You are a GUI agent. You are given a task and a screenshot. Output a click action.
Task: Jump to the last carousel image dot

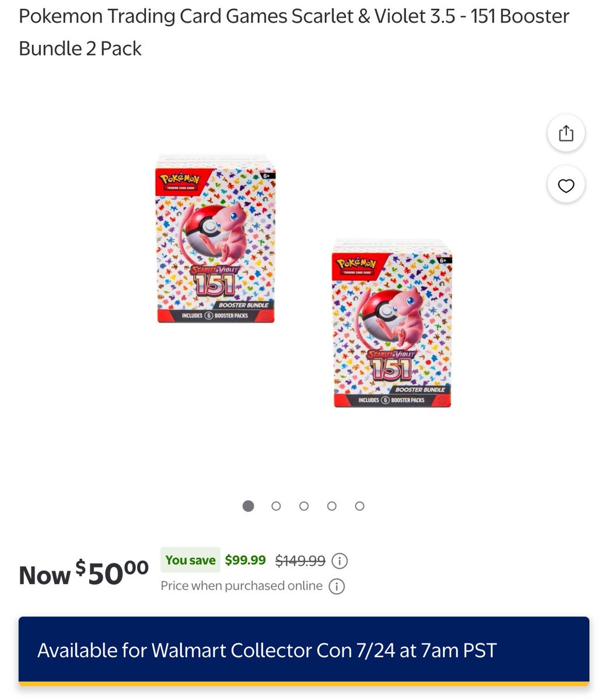[x=360, y=506]
